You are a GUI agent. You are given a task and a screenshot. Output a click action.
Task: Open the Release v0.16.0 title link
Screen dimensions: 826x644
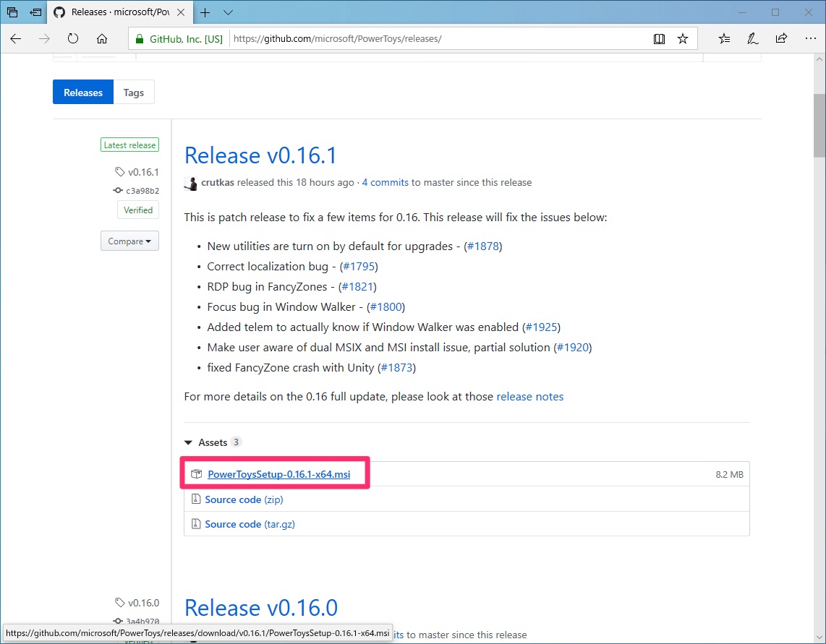pyautogui.click(x=261, y=608)
